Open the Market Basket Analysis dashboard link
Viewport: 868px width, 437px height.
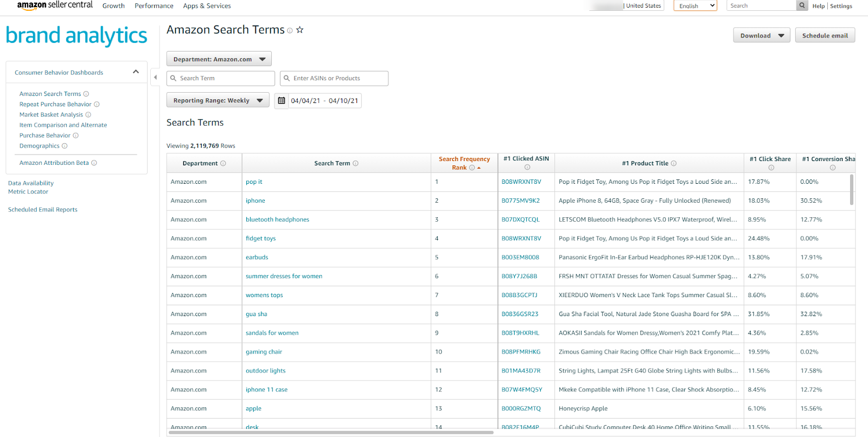click(51, 114)
